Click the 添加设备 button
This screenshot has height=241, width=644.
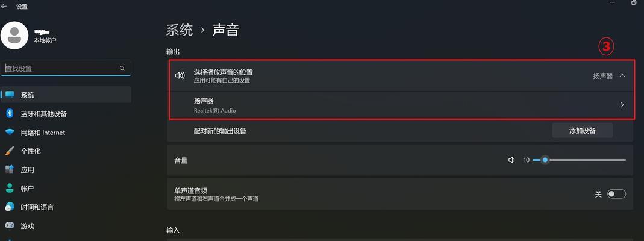(x=583, y=131)
